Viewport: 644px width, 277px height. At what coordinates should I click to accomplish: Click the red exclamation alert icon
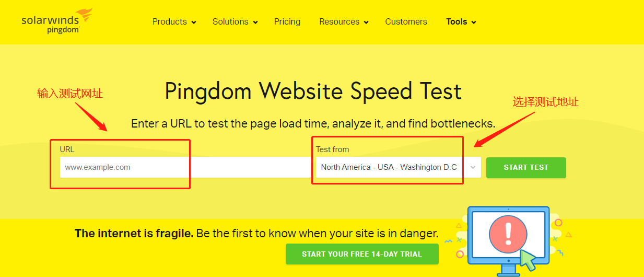tap(507, 234)
